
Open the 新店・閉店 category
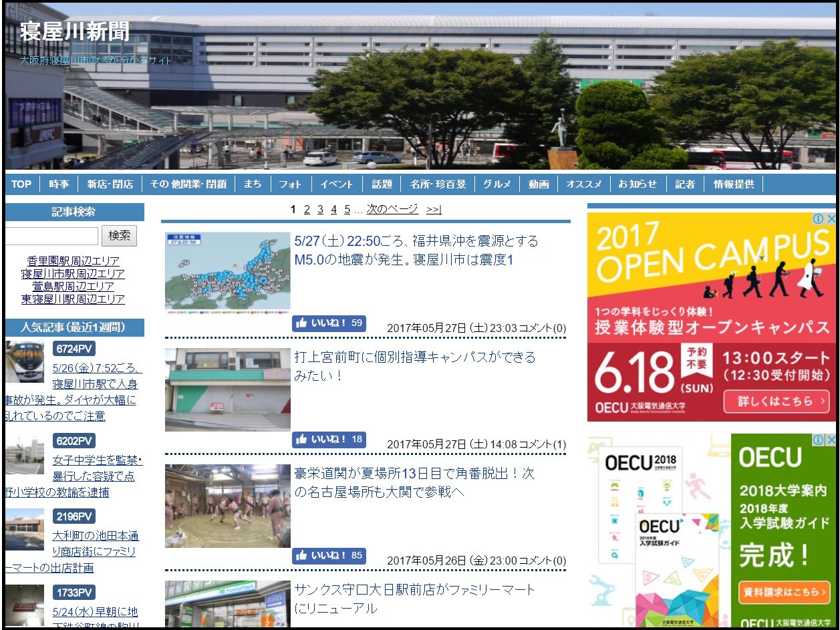click(x=110, y=184)
